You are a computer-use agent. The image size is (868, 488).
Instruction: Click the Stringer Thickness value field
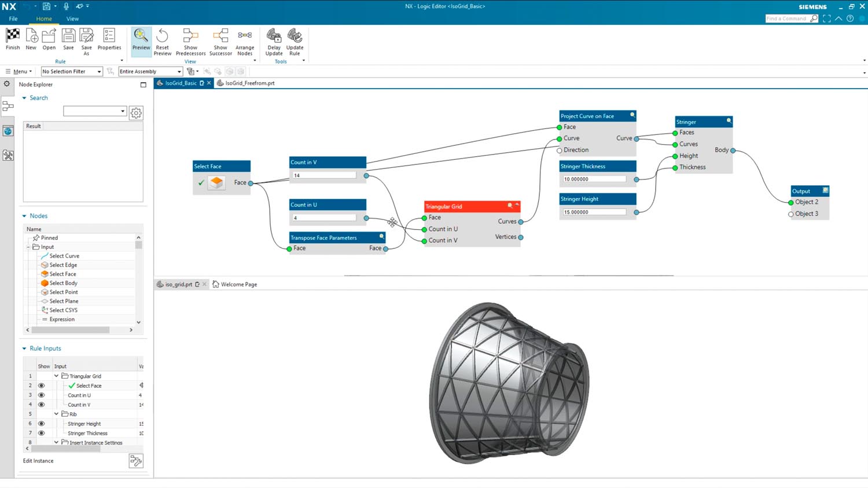coord(594,179)
